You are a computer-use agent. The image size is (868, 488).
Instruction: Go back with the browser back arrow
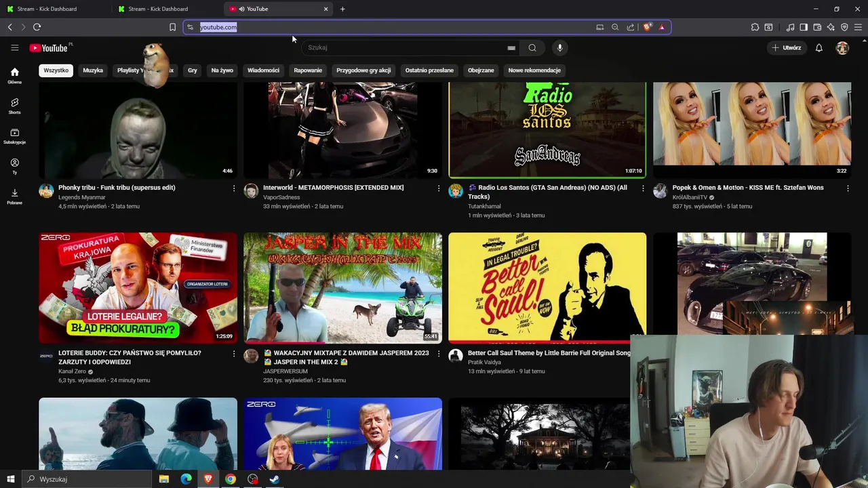(9, 27)
